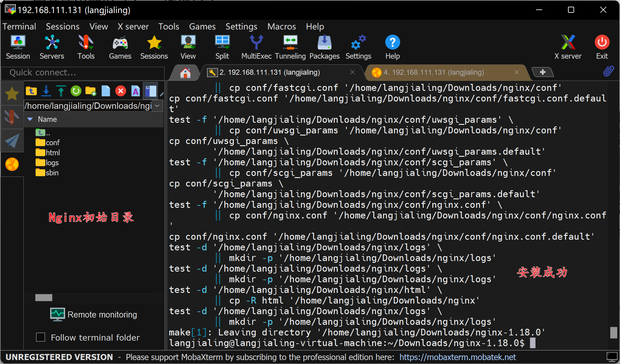
Task: Open the Macros menu
Action: pos(282,26)
